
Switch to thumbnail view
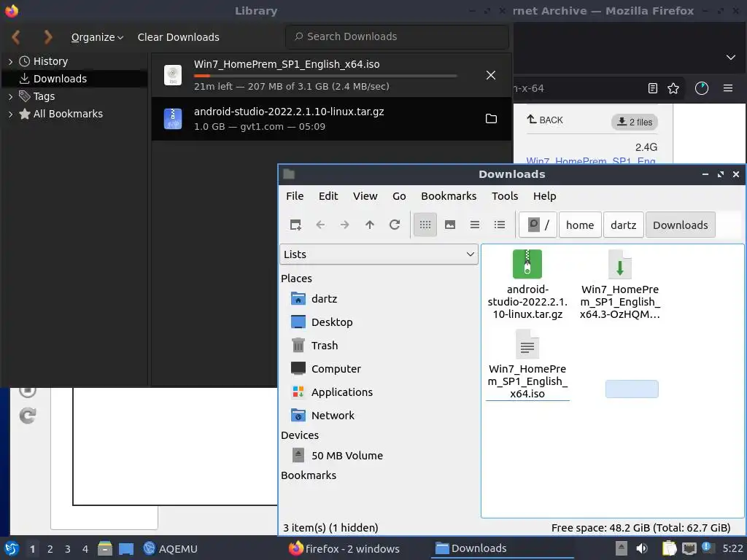click(x=449, y=225)
